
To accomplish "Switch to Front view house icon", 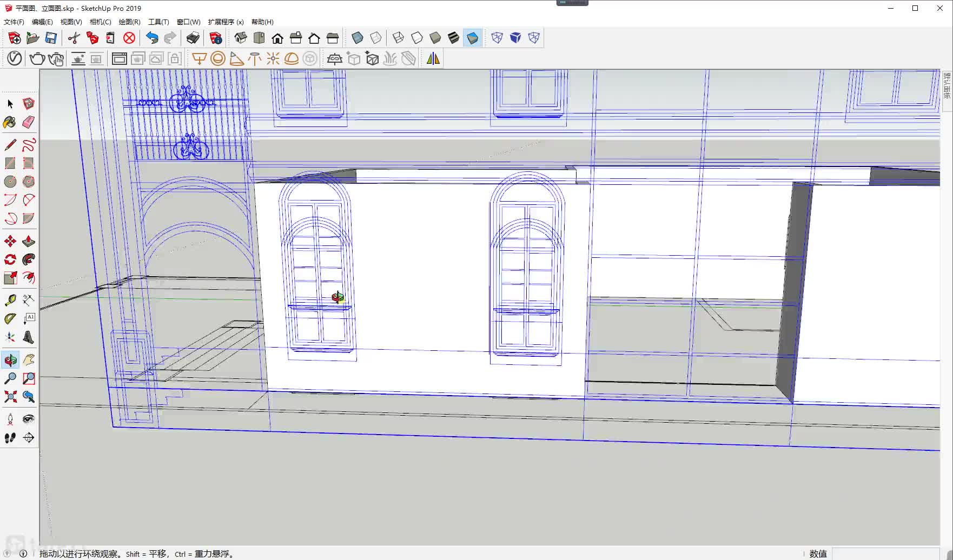I will 277,38.
